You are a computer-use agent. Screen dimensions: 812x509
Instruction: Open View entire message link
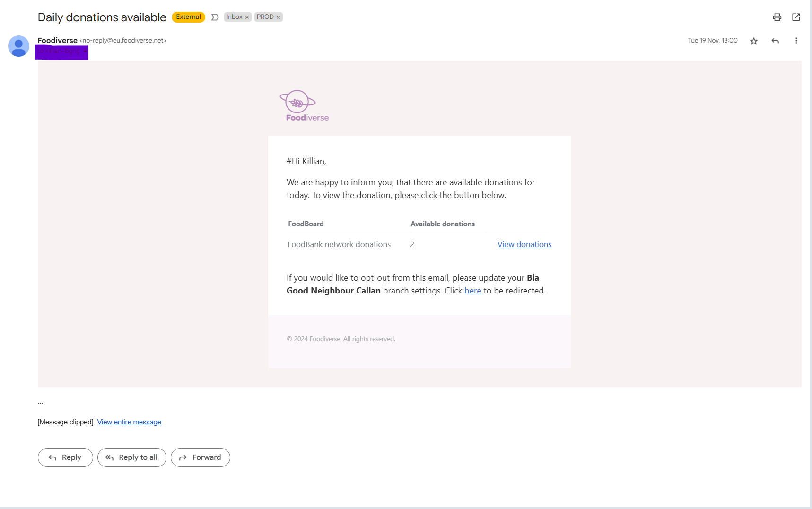[x=129, y=422]
